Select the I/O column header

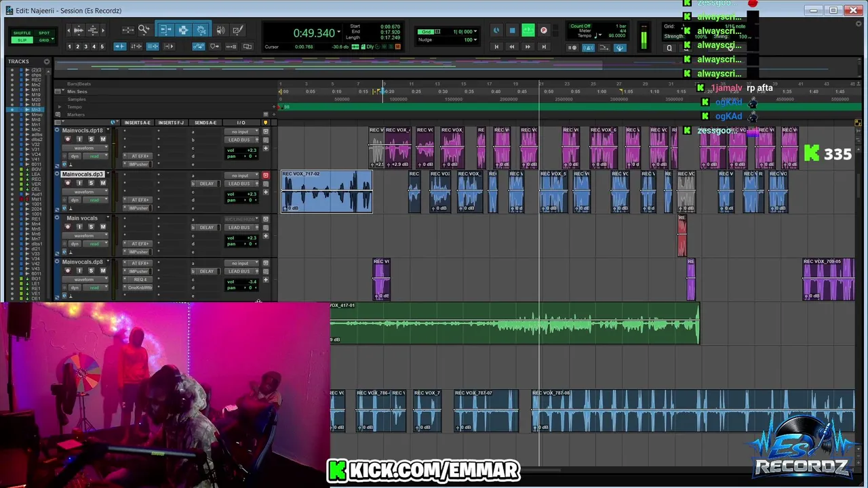click(241, 123)
